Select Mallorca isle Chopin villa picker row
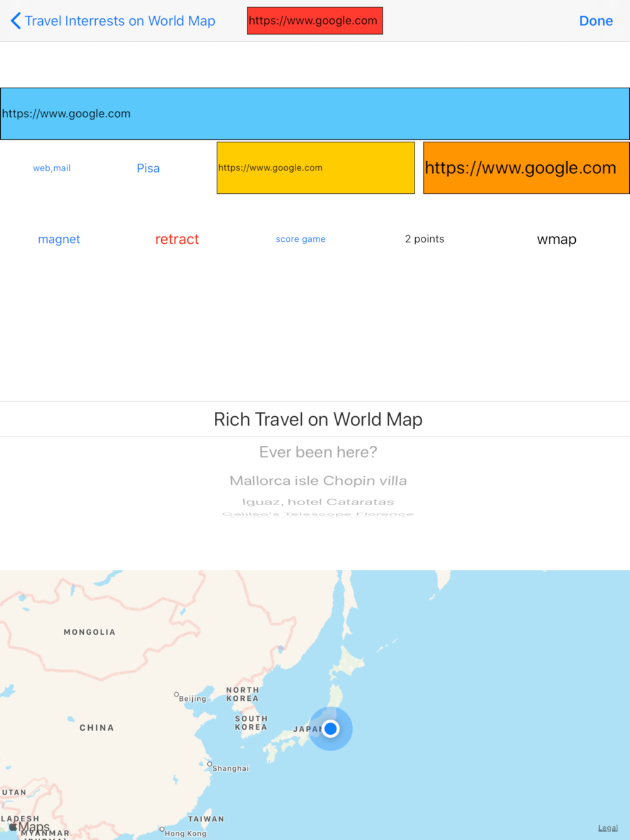This screenshot has height=840, width=630. pyautogui.click(x=318, y=480)
